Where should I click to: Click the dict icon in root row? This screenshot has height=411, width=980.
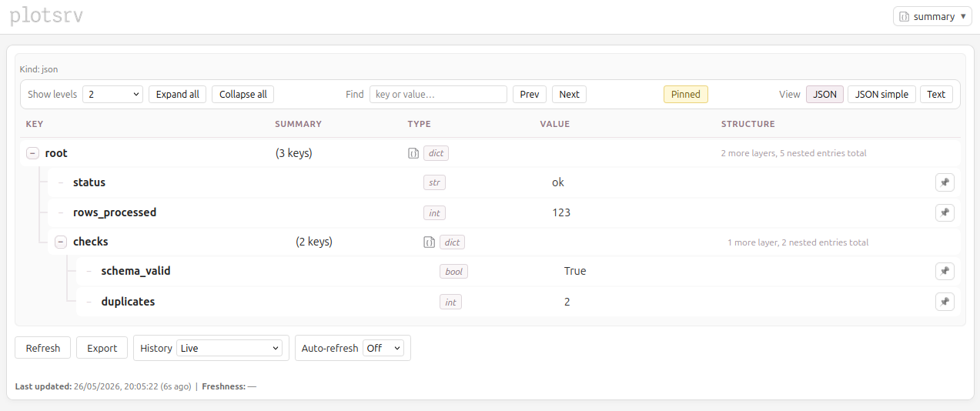coord(413,153)
